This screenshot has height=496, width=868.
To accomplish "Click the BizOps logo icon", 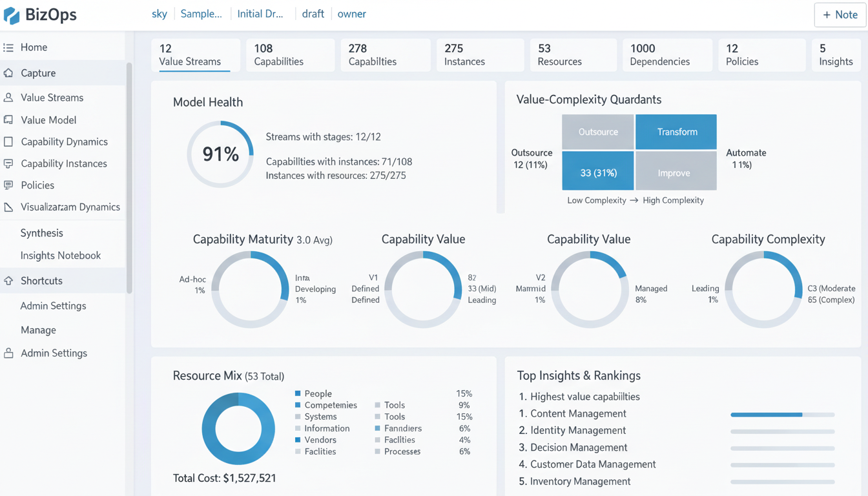I will [x=12, y=14].
